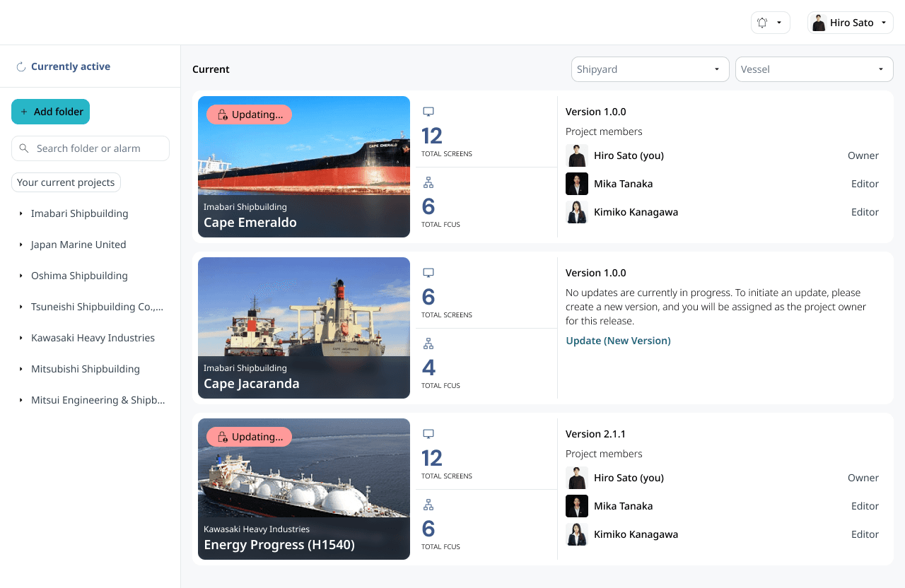
Task: Select Oshima Shipbuilding in the folder list
Action: tap(79, 276)
